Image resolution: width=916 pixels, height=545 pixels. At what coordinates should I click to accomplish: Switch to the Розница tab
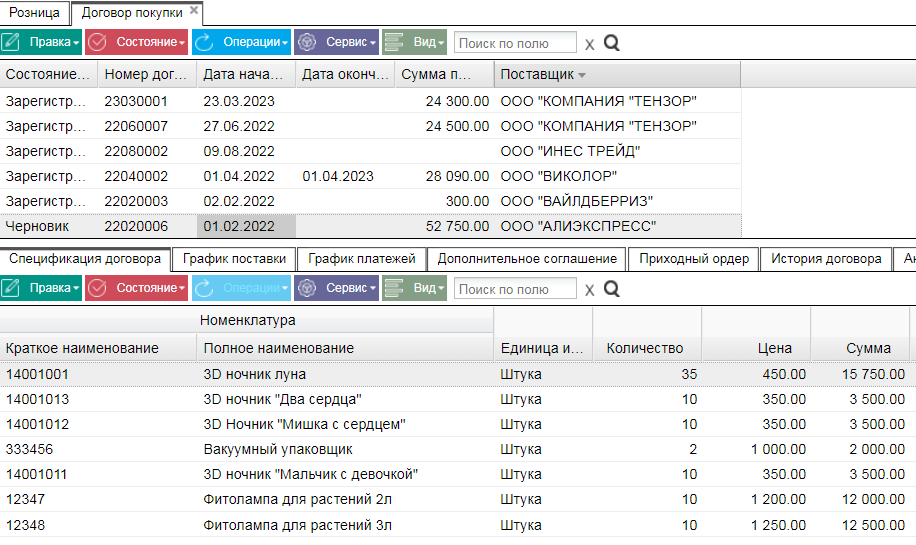[34, 13]
